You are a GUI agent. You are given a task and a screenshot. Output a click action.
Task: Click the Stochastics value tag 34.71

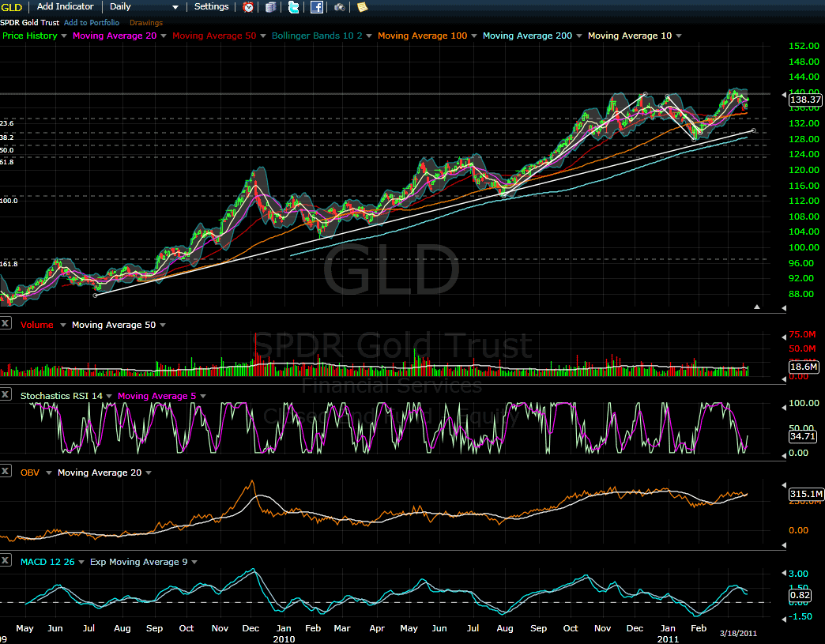[803, 436]
